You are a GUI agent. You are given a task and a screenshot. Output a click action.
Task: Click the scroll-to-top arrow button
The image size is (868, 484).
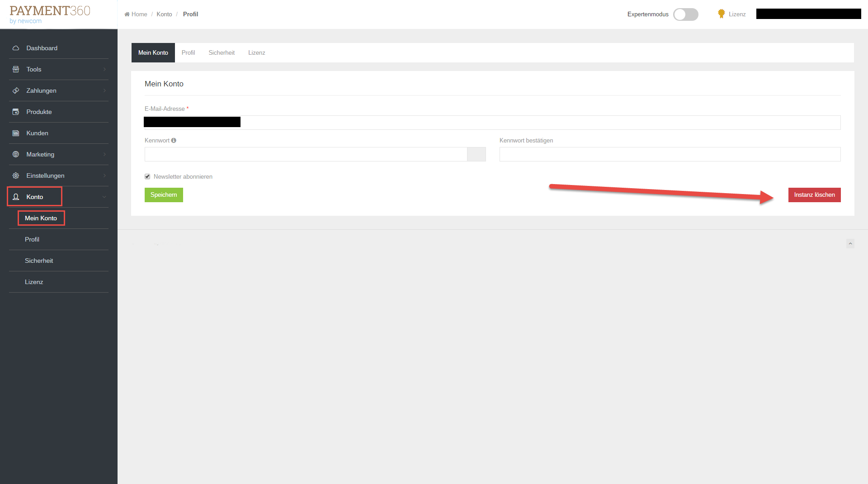click(x=850, y=244)
